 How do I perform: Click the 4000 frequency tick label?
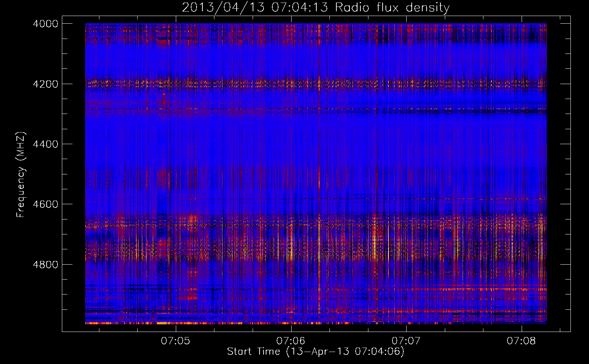tap(46, 24)
